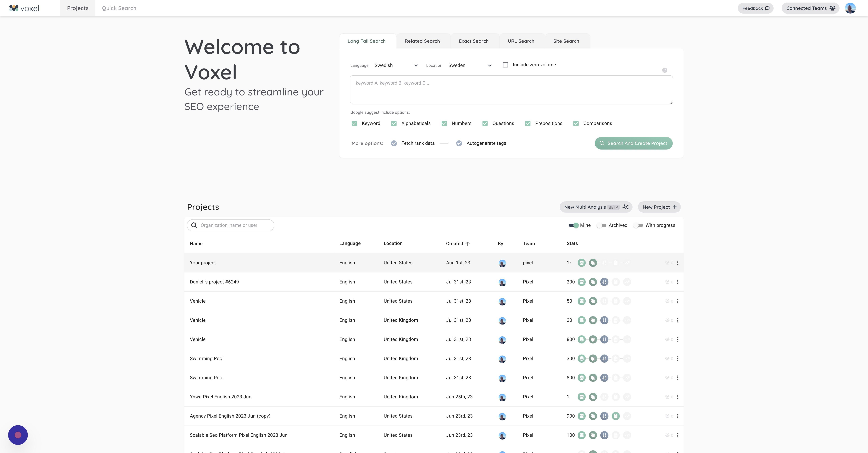Turn off the Mine projects switch

[574, 225]
